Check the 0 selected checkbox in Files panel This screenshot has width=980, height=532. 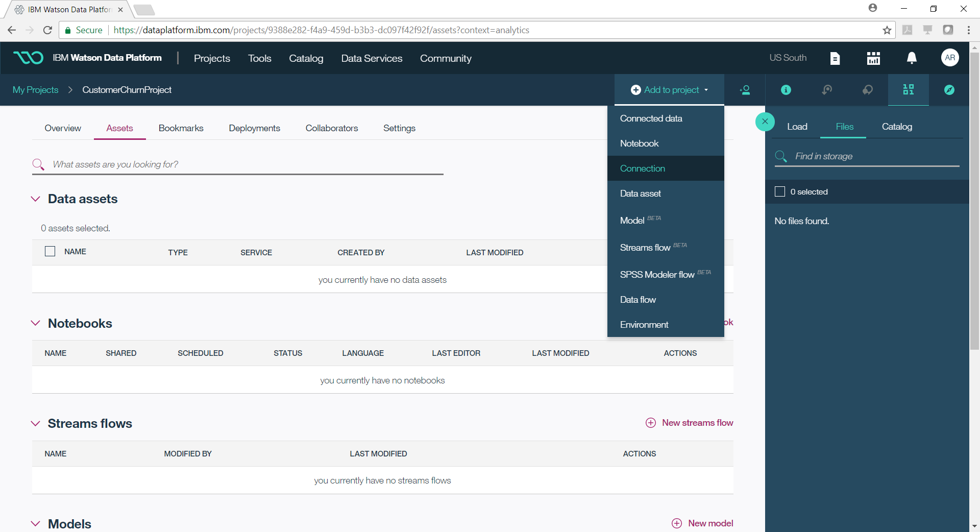(780, 191)
